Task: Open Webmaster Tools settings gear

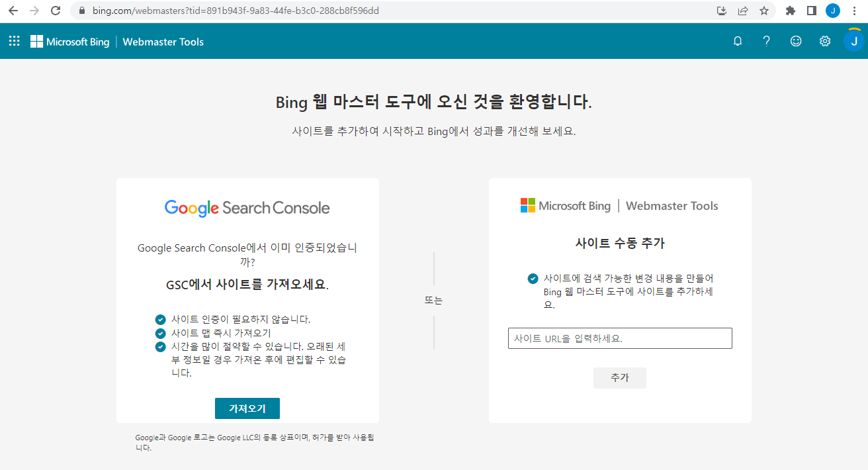Action: click(x=825, y=41)
